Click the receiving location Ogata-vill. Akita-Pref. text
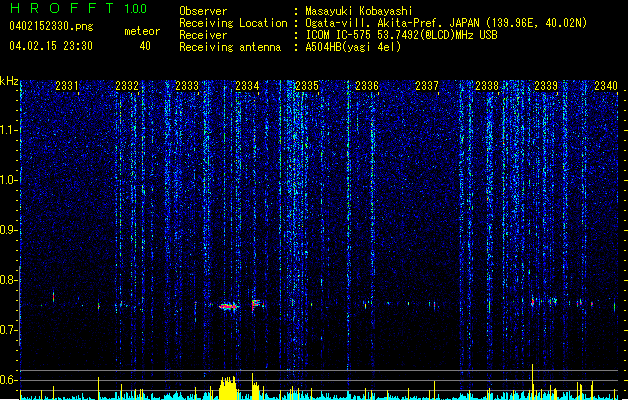This screenshot has height=400, width=629. [392, 23]
